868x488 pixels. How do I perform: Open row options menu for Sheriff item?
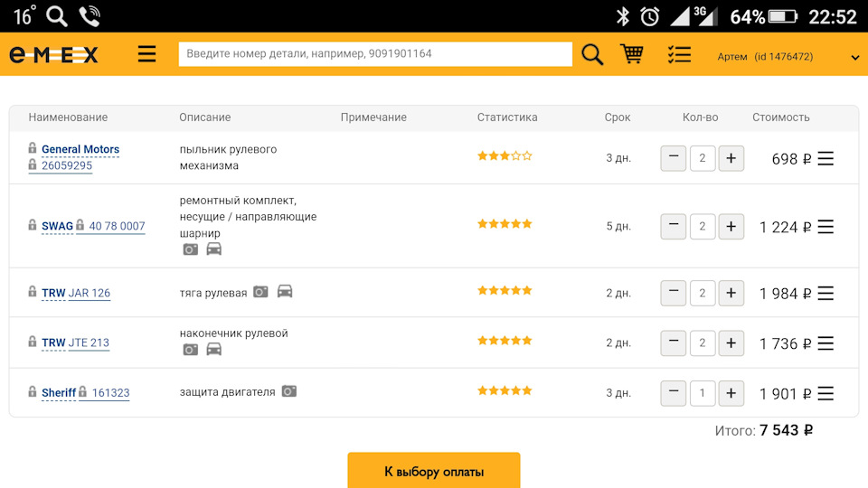pos(826,393)
